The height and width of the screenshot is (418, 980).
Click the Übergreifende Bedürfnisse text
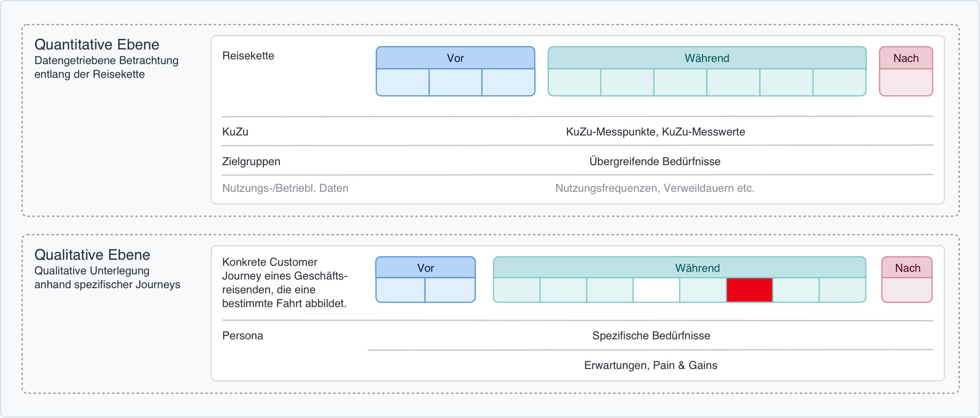click(655, 161)
